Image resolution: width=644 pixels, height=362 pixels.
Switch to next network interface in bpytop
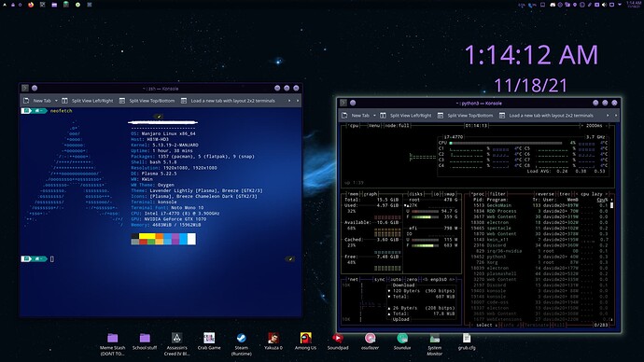point(452,280)
